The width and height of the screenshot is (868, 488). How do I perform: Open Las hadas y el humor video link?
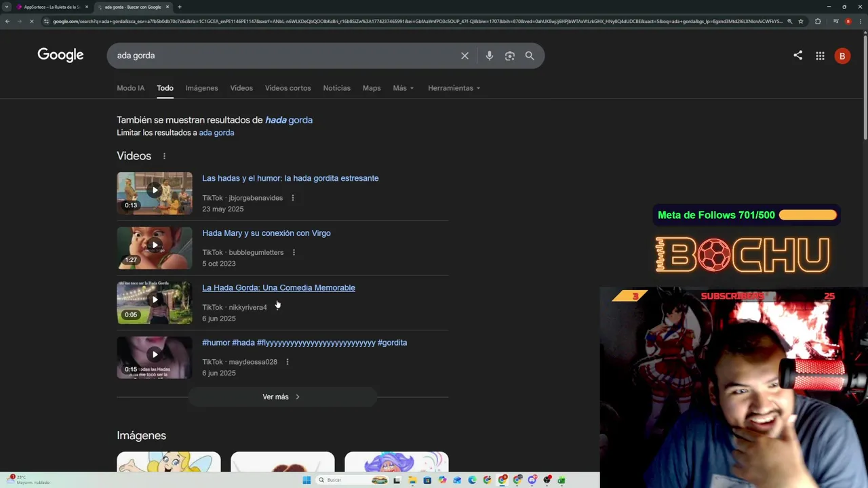pos(290,178)
